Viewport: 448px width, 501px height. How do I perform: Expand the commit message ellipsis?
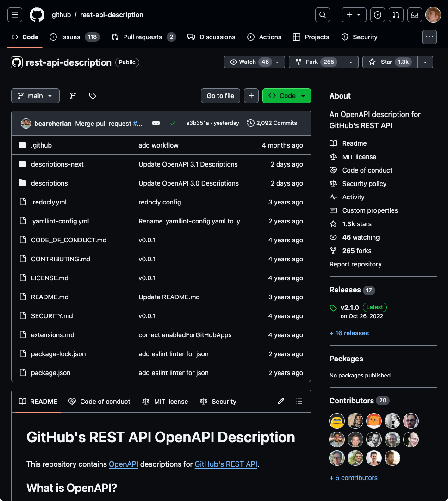click(x=156, y=123)
